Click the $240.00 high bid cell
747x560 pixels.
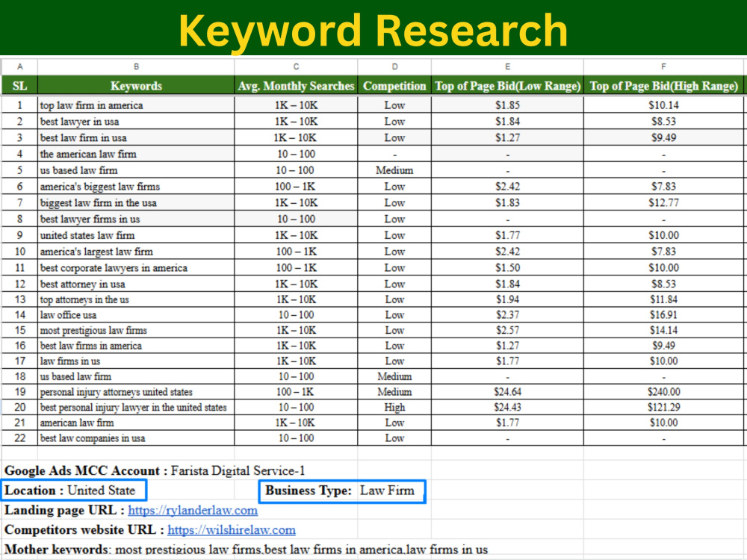click(663, 392)
